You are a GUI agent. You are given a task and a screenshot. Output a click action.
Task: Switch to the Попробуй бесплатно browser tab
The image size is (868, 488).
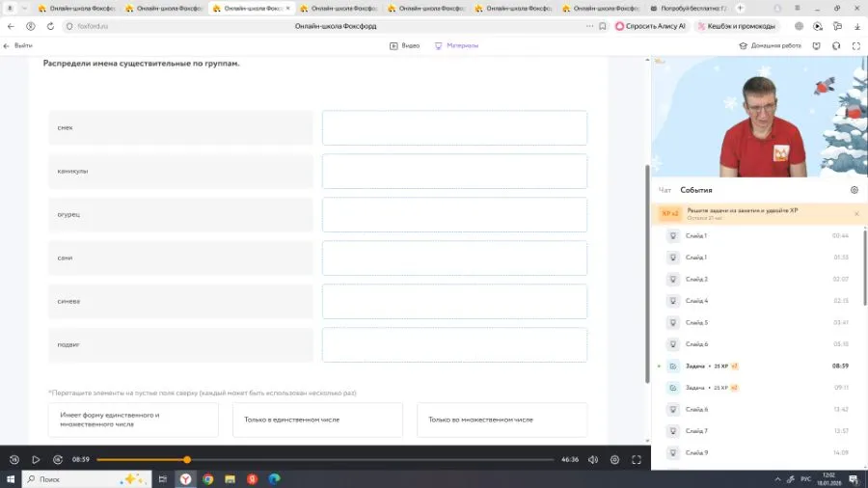(x=690, y=9)
